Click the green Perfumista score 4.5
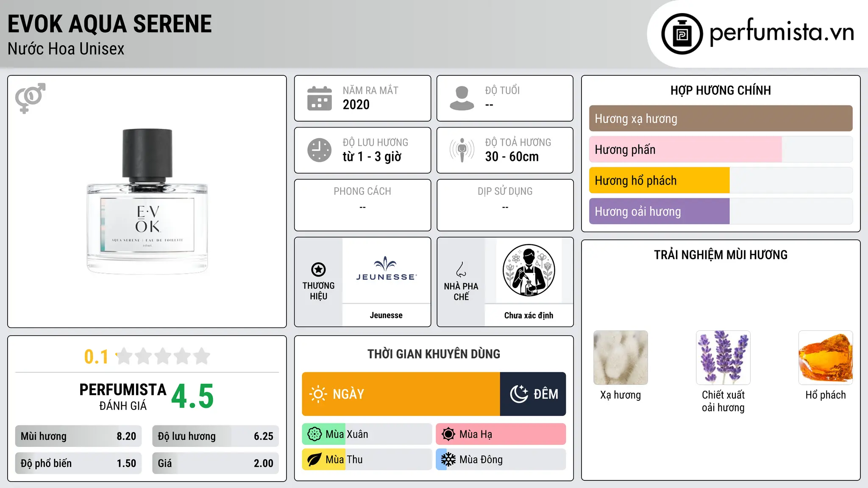Screen dimensions: 868x488 pyautogui.click(x=192, y=396)
